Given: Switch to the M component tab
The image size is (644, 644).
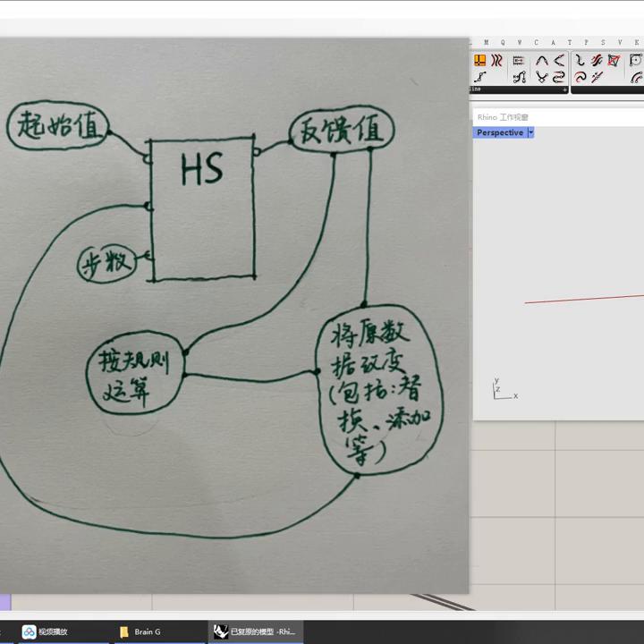Looking at the screenshot, I should [x=487, y=42].
